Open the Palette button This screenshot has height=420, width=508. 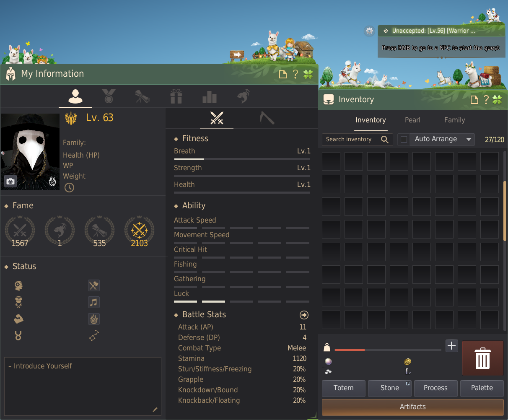point(482,388)
